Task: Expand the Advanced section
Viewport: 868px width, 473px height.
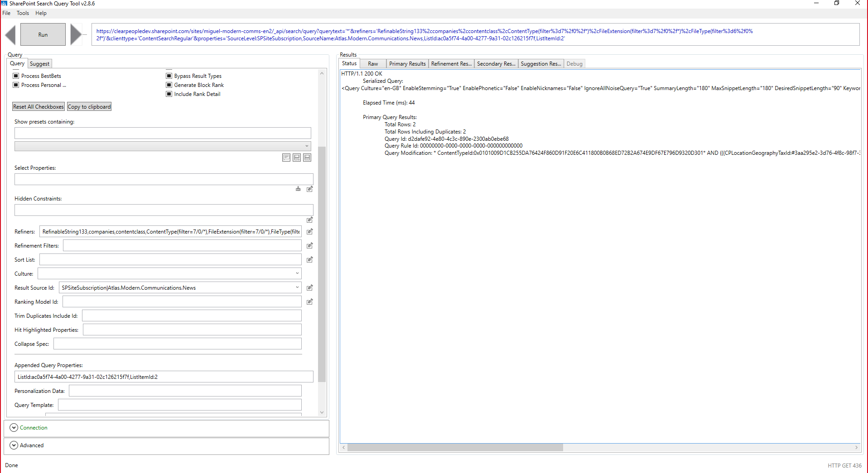Action: [x=14, y=445]
